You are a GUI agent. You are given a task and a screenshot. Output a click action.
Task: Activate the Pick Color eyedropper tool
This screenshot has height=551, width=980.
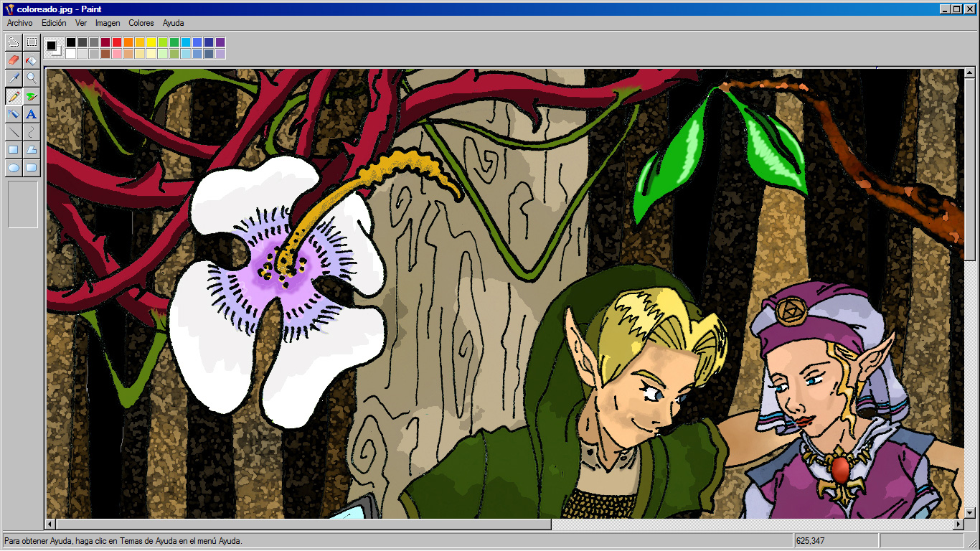pyautogui.click(x=13, y=77)
